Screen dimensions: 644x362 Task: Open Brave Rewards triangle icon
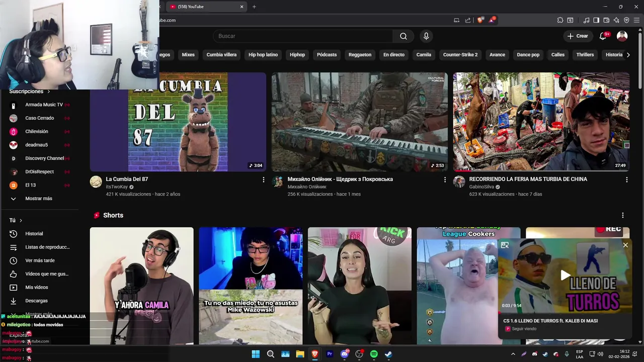(x=492, y=20)
